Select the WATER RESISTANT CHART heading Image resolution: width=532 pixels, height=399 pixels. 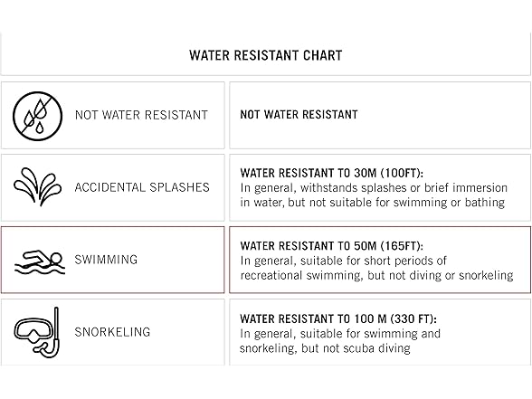266,55
